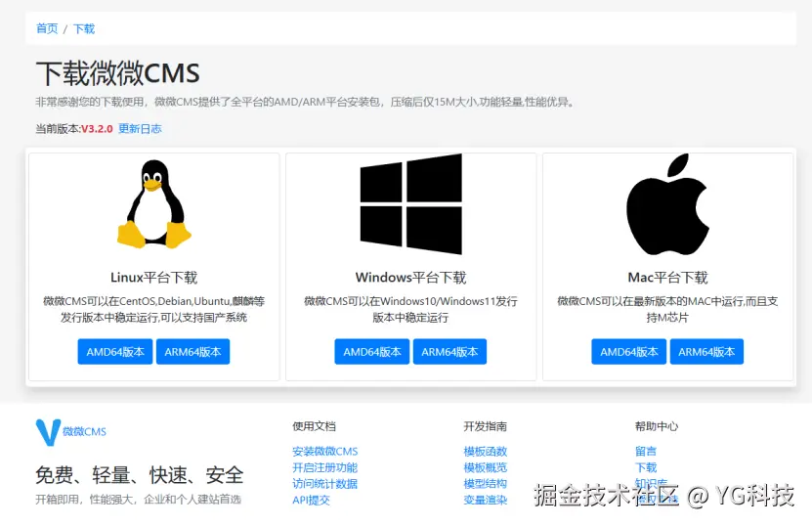Open the API提交 link

pyautogui.click(x=311, y=500)
